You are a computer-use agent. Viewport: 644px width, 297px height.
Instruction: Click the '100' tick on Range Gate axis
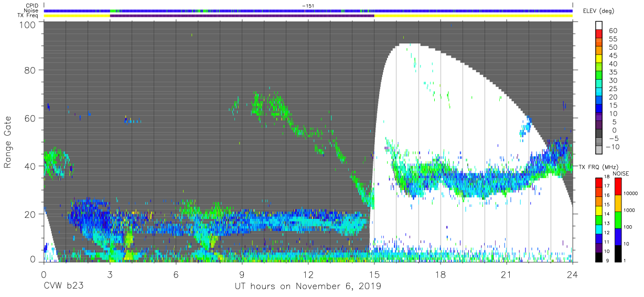pos(28,25)
